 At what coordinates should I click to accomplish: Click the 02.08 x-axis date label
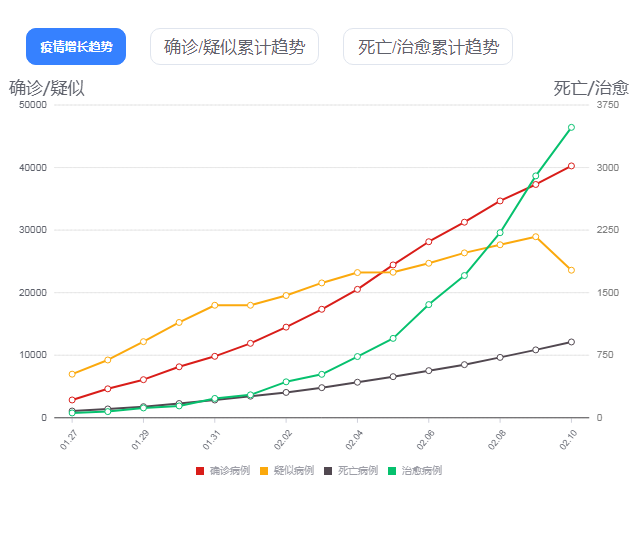pos(496,440)
